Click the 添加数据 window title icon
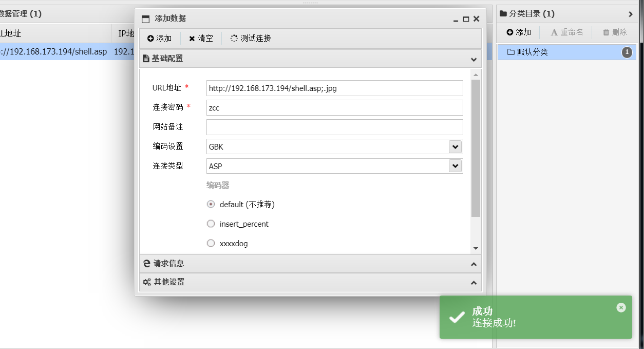This screenshot has height=349, width=644. (x=145, y=19)
